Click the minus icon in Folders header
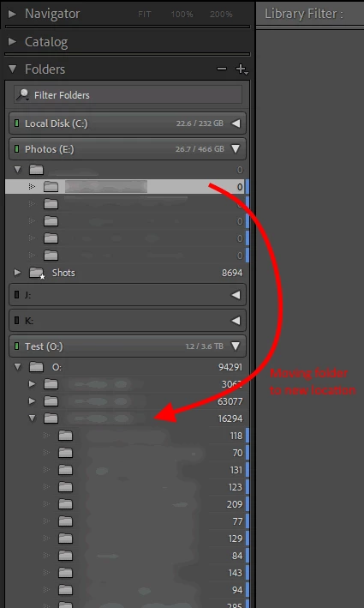 point(222,69)
